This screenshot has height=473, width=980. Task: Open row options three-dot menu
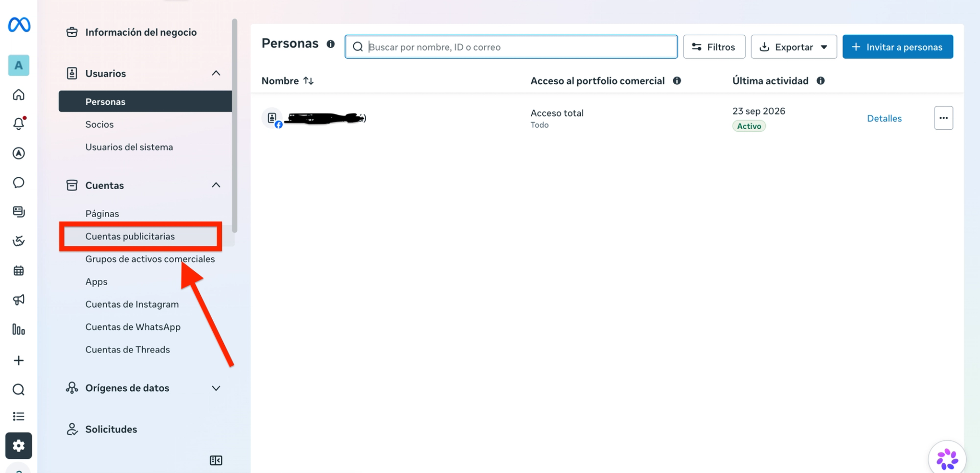943,118
